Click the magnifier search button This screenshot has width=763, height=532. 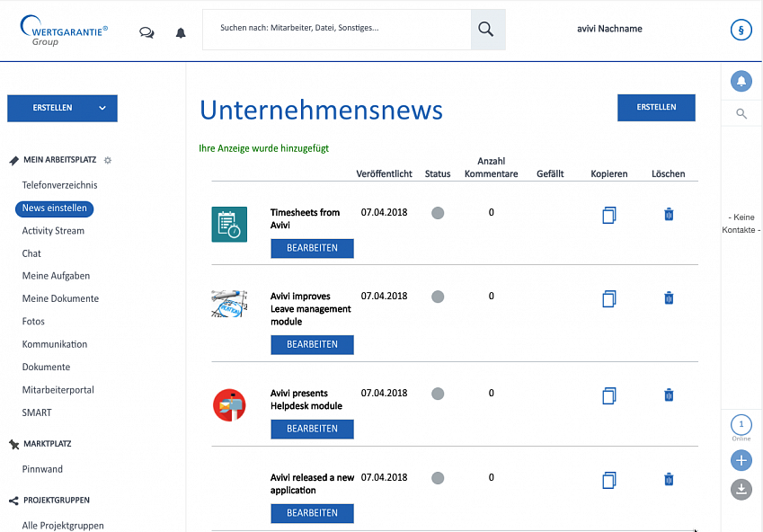click(488, 30)
